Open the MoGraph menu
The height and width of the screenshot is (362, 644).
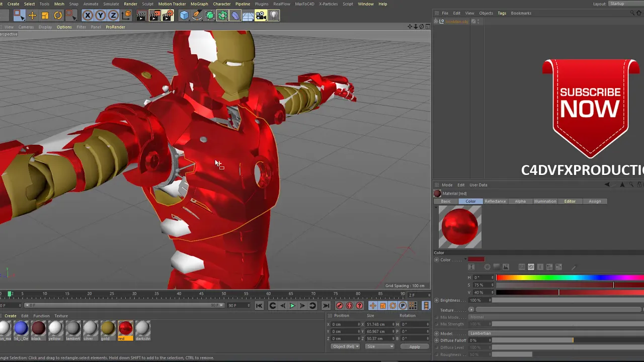tap(199, 4)
